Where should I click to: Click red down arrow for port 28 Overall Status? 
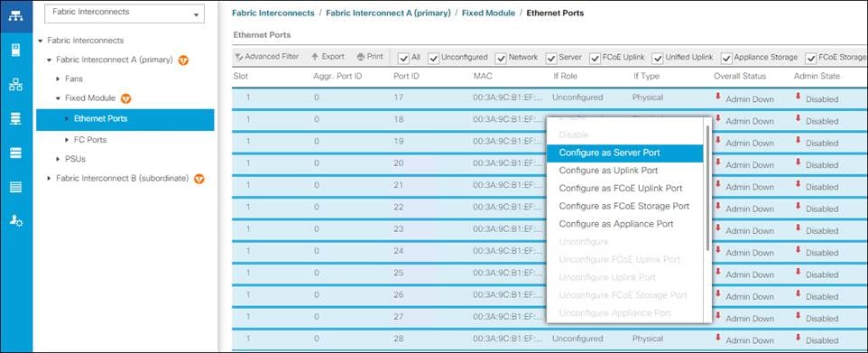click(x=718, y=338)
